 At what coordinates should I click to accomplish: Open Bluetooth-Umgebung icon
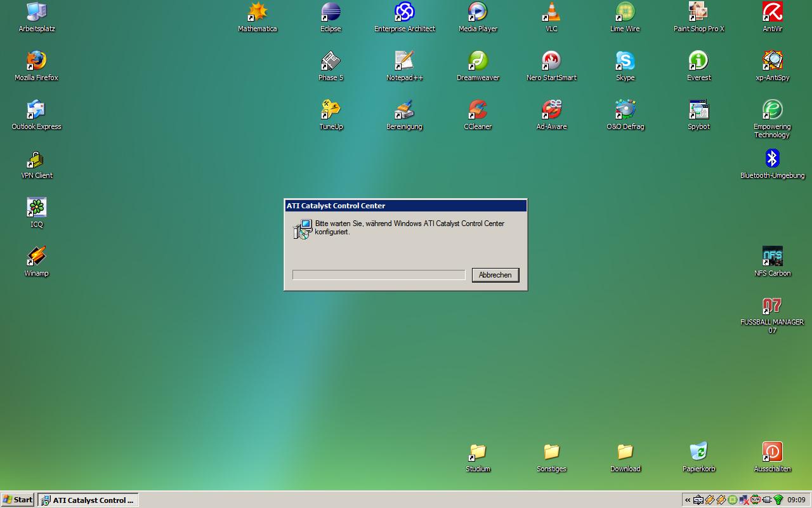coord(772,158)
